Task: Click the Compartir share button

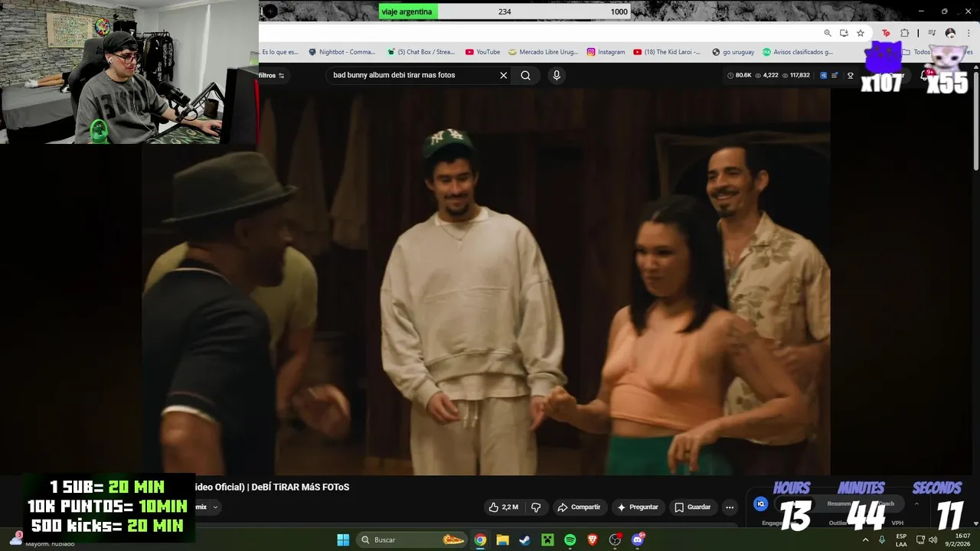Action: tap(579, 507)
